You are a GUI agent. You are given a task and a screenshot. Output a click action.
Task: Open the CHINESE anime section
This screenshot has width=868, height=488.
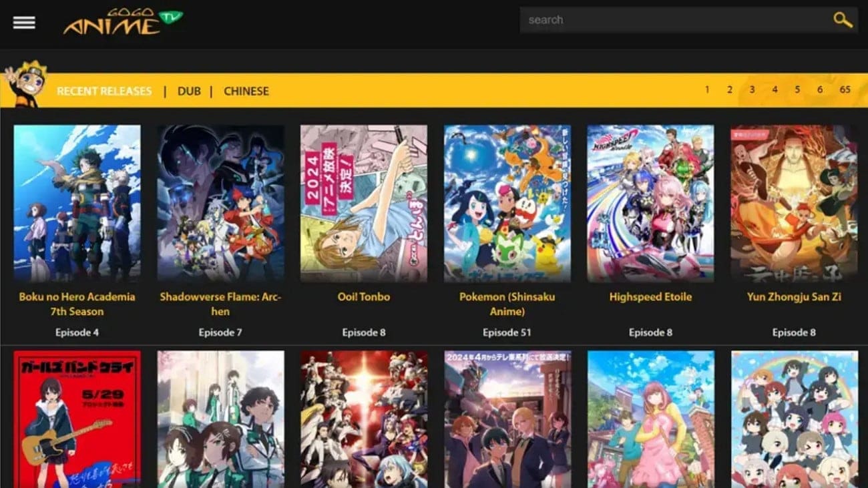[x=246, y=91]
